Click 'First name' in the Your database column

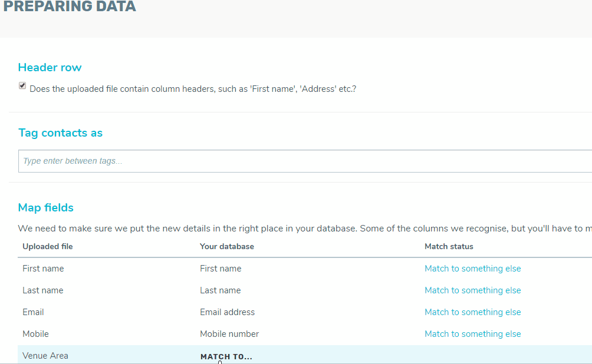tap(221, 269)
